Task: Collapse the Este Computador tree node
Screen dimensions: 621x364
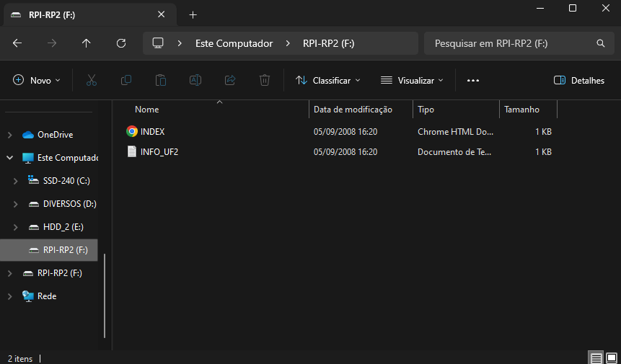Action: click(x=9, y=158)
